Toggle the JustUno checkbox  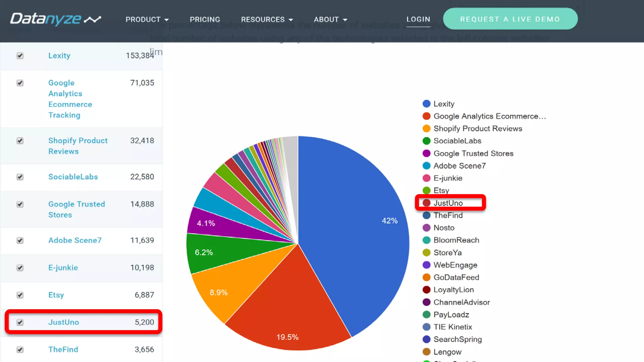click(20, 322)
